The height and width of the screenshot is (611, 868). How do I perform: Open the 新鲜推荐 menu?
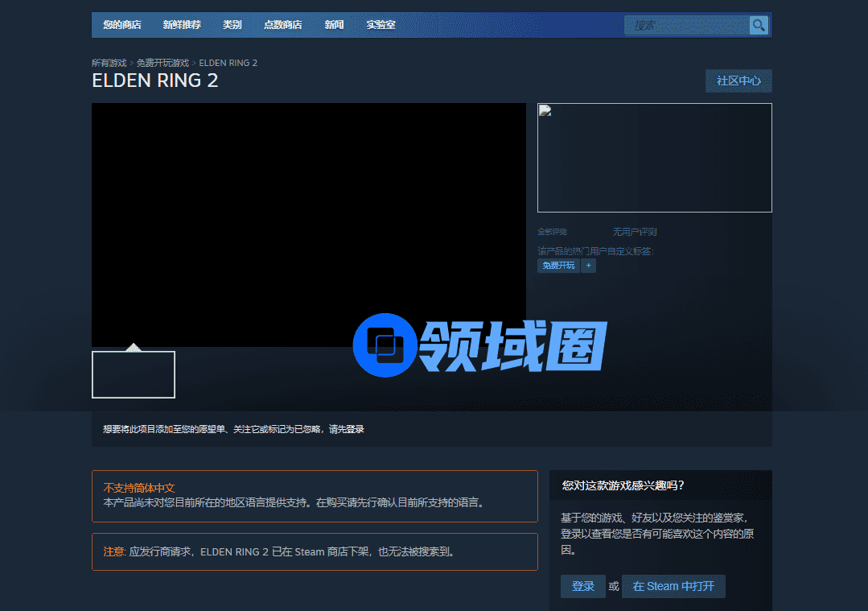(182, 25)
